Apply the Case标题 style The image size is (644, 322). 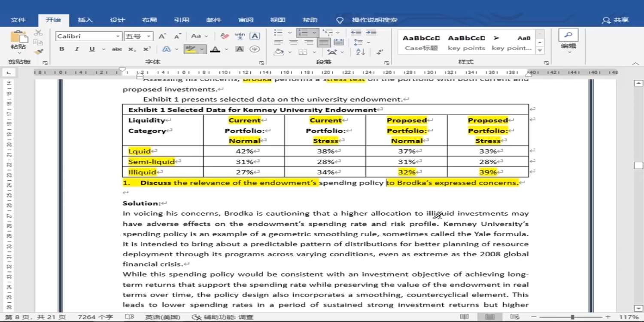421,43
